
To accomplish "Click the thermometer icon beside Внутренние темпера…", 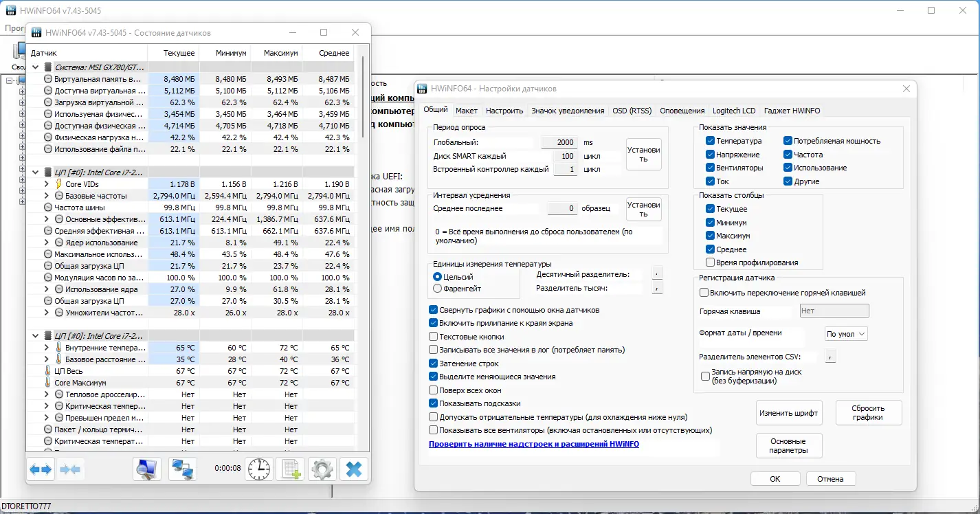I will pos(58,348).
